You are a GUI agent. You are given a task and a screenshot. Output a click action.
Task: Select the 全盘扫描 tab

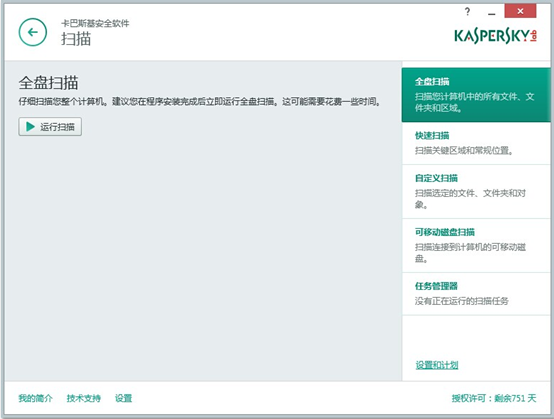coord(476,95)
